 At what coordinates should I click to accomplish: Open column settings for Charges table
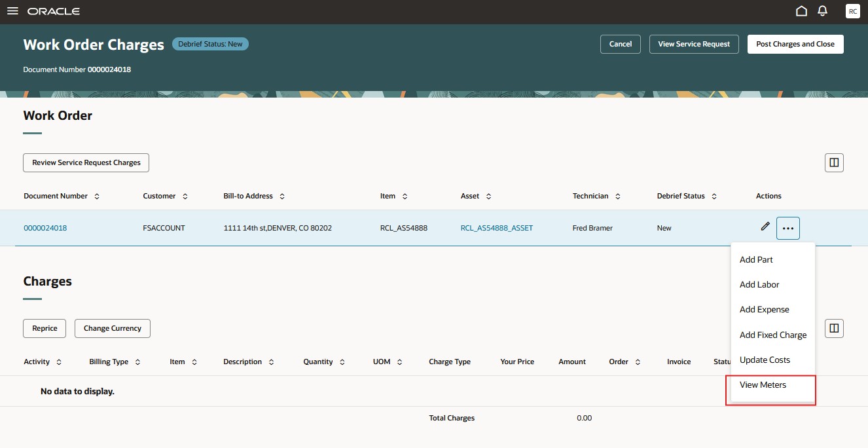(834, 328)
